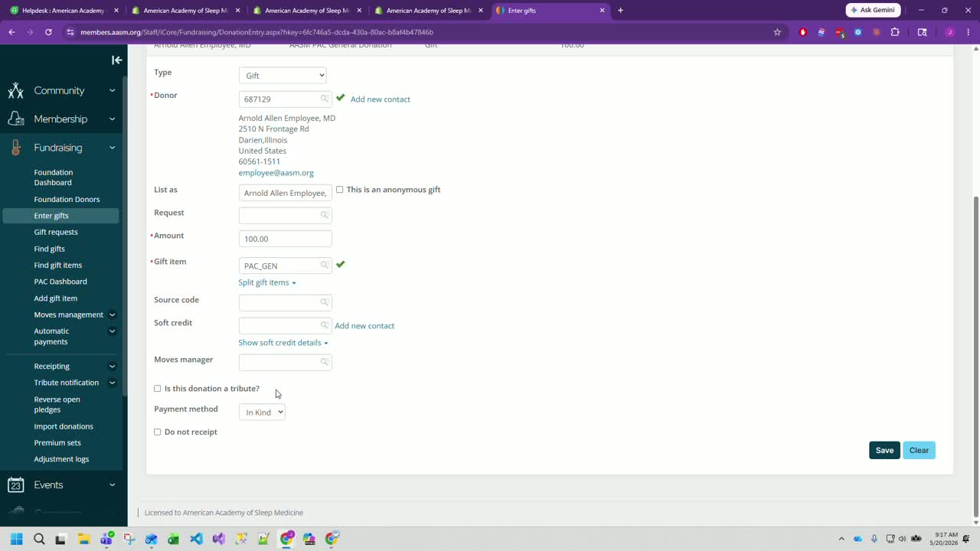This screenshot has height=551, width=980.
Task: Click the Fundraising sidebar icon
Action: pyautogui.click(x=15, y=148)
